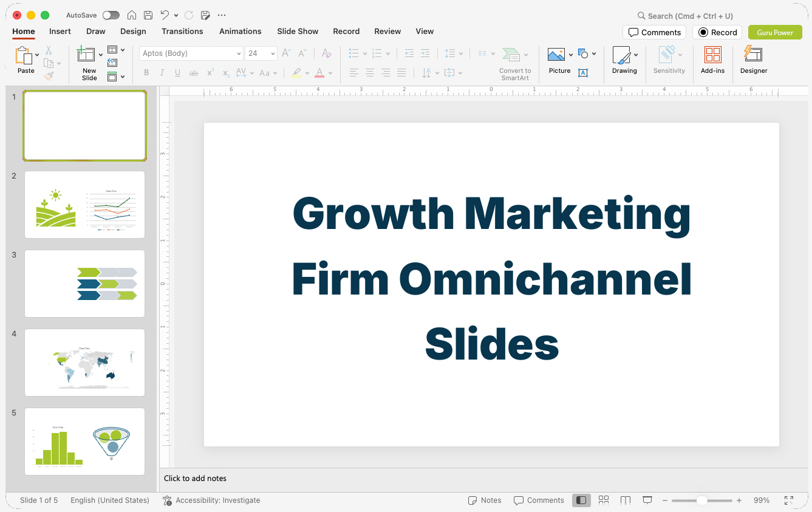Toggle Italic formatting
812x512 pixels.
pos(162,73)
